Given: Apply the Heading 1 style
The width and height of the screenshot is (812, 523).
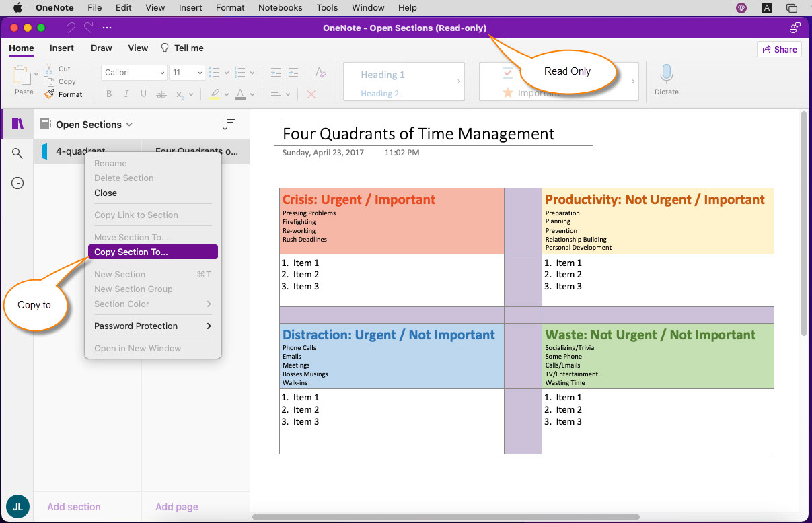Looking at the screenshot, I should (383, 75).
